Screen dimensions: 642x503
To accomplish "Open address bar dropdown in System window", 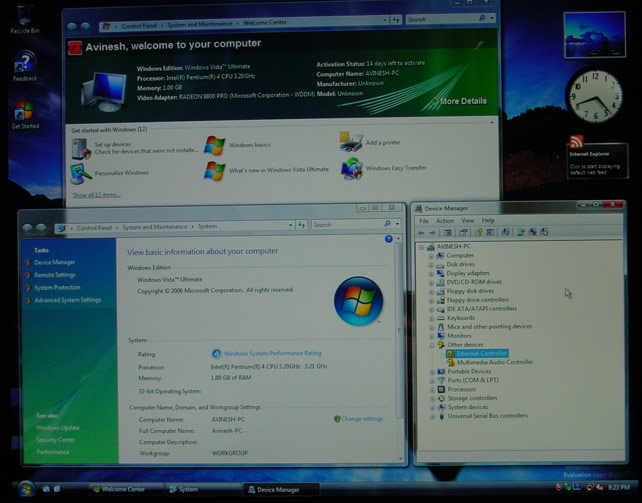I will click(x=290, y=225).
